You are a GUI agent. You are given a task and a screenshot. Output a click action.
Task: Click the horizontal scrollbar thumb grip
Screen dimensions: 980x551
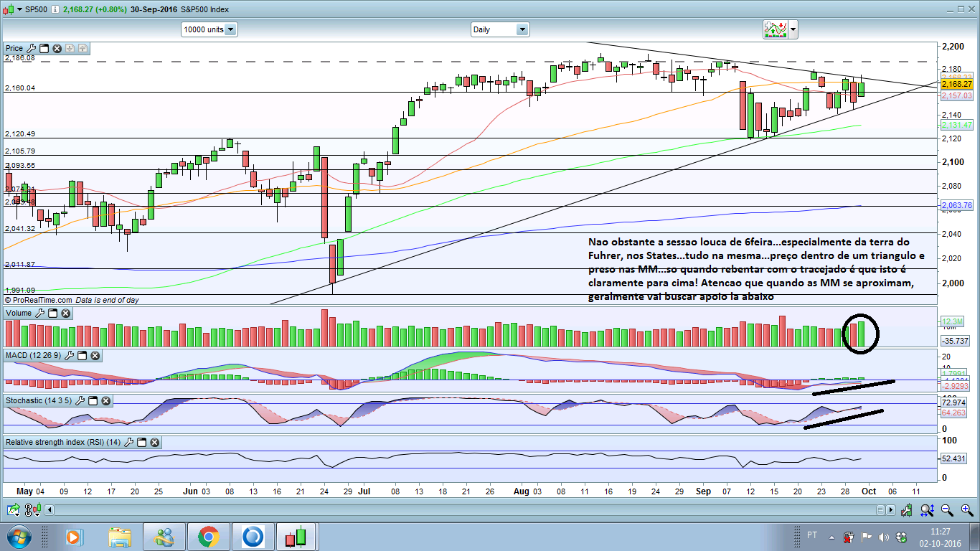(880, 510)
